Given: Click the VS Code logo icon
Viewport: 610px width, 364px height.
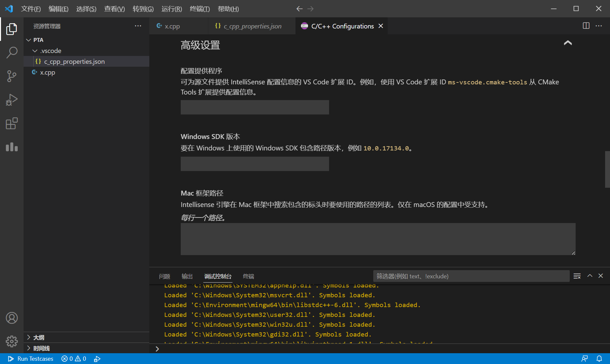Looking at the screenshot, I should (9, 9).
